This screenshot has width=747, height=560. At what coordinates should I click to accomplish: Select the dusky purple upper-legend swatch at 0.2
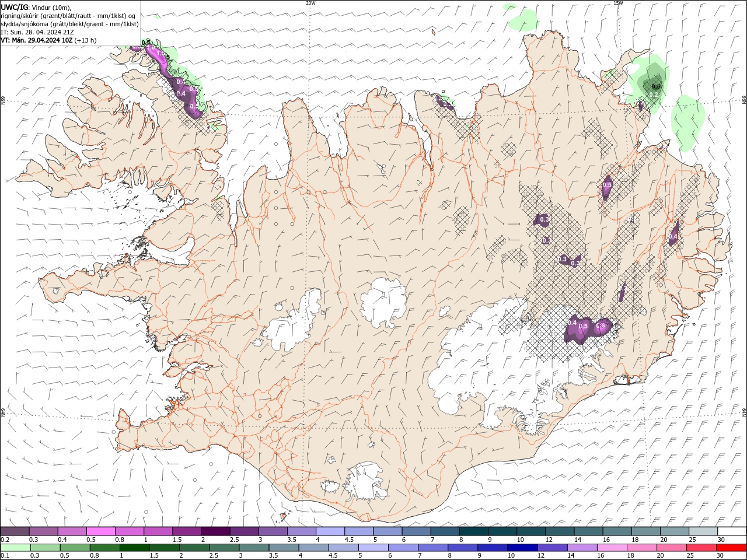point(15,531)
